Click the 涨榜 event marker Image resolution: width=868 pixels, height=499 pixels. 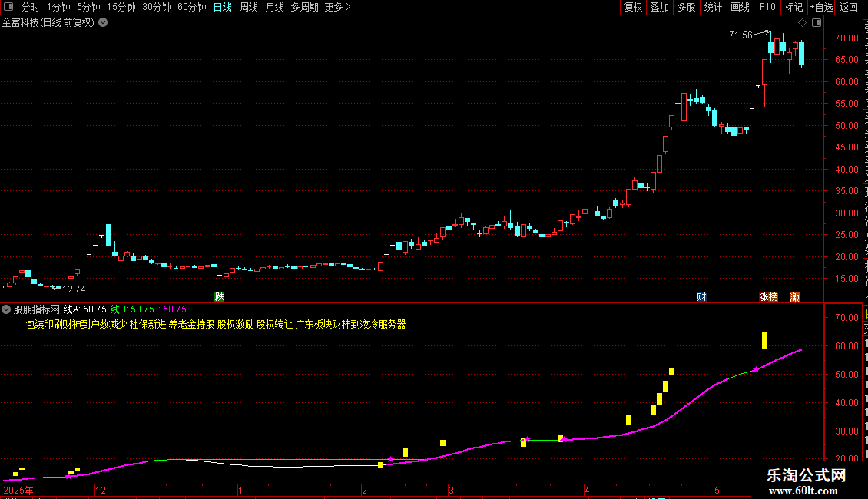coord(768,297)
